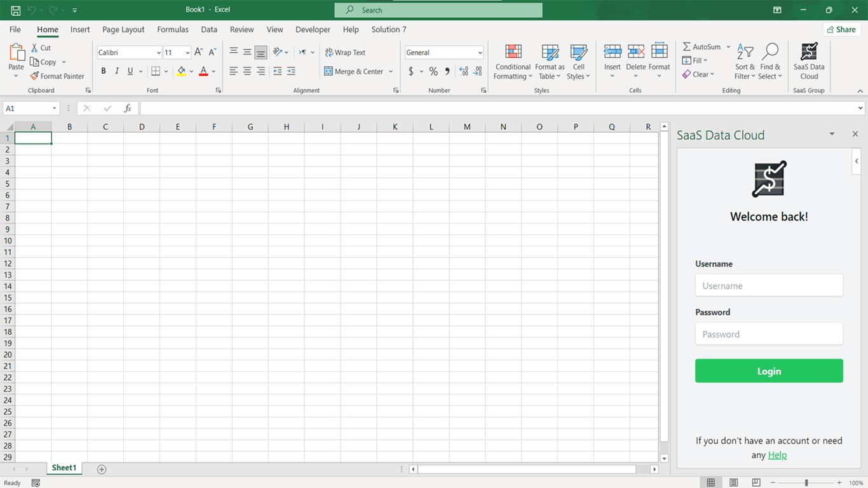Toggle bottom vertical alignment

pos(261,53)
